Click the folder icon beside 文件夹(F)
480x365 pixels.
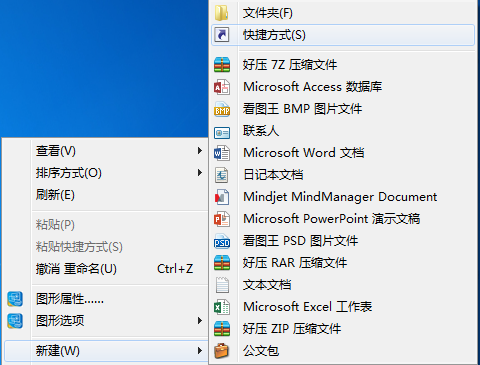[222, 13]
